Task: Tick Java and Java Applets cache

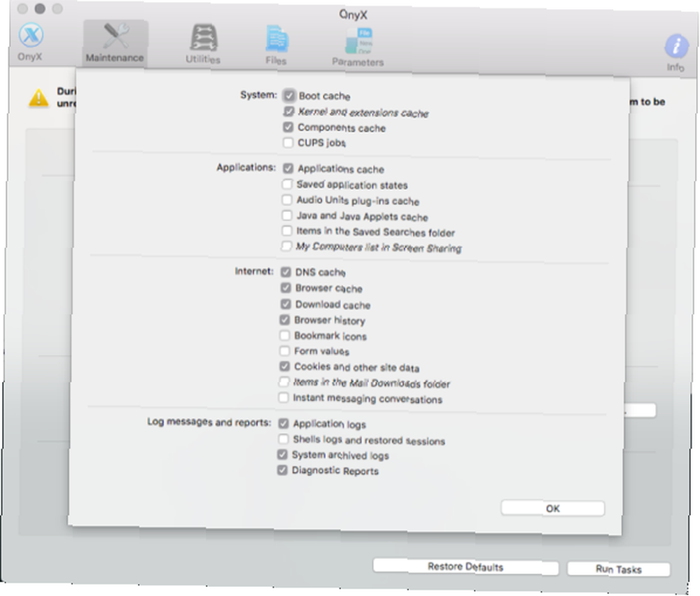Action: pos(287,215)
